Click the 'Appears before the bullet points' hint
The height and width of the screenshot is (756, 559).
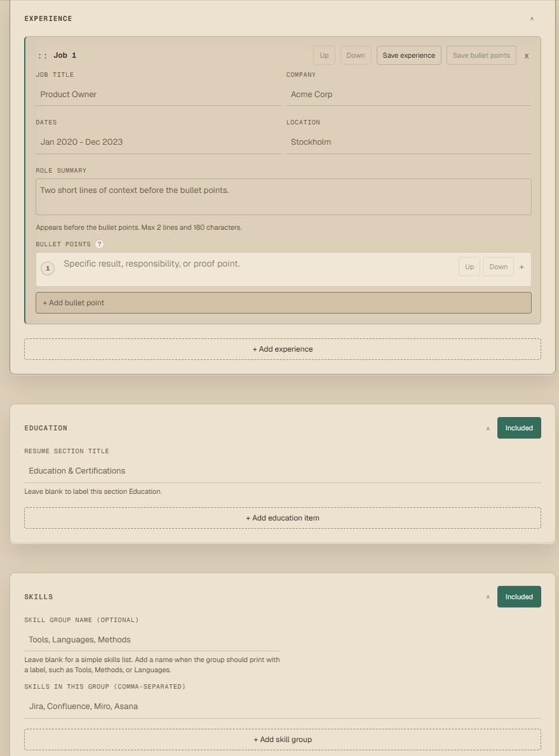(x=138, y=228)
